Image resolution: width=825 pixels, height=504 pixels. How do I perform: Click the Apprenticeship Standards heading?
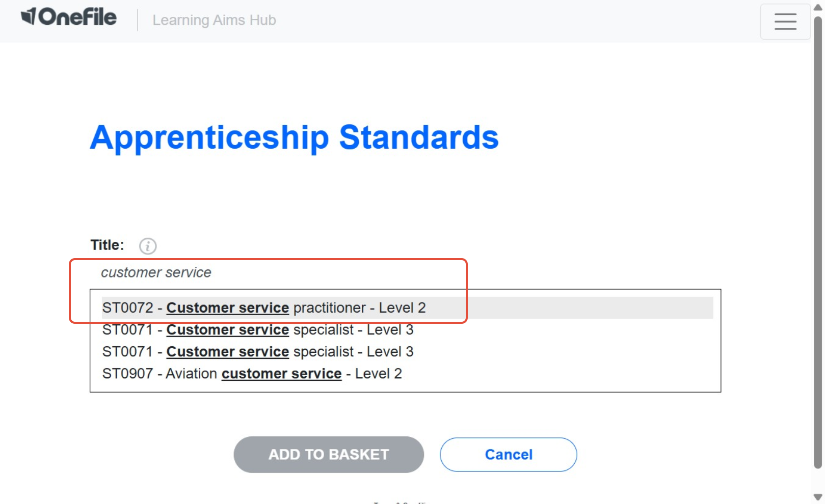[294, 137]
